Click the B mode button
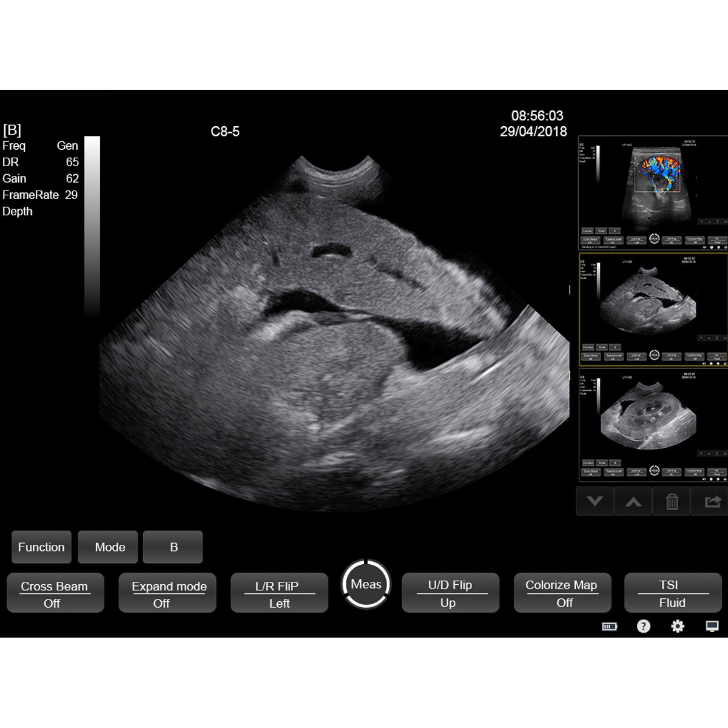Screen dimensions: 728x728 pos(173,547)
